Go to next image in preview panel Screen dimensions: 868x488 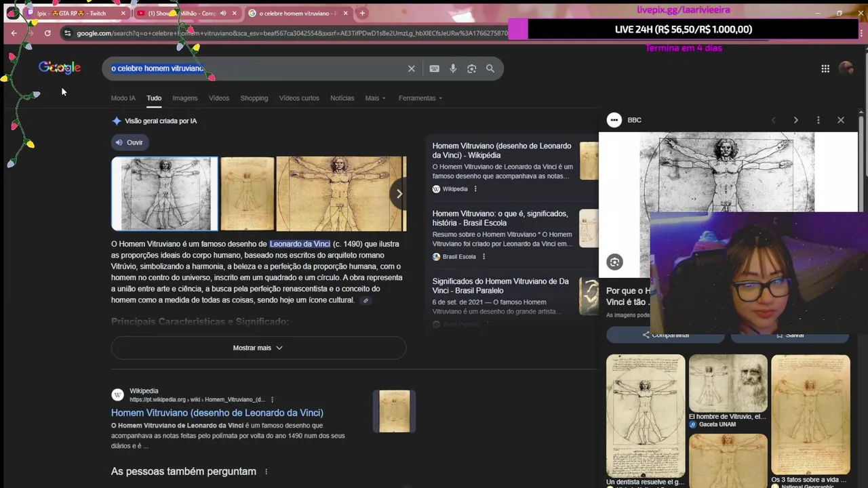(x=795, y=120)
